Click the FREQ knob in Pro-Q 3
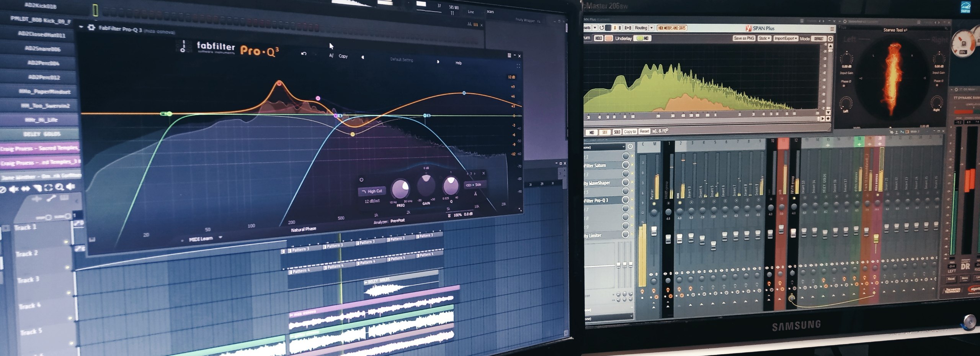Screen dimensions: 980x356 click(400, 189)
